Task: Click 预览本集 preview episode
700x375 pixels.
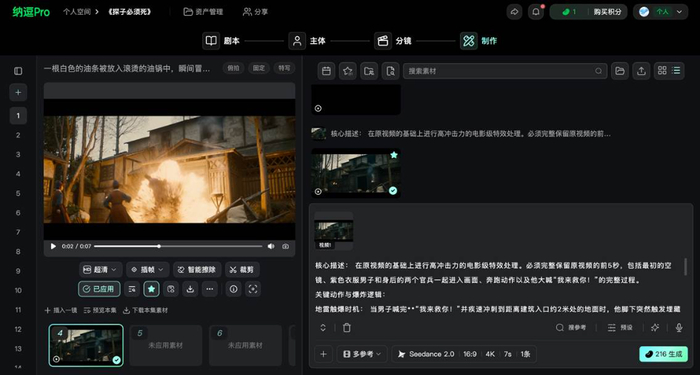Action: 100,310
